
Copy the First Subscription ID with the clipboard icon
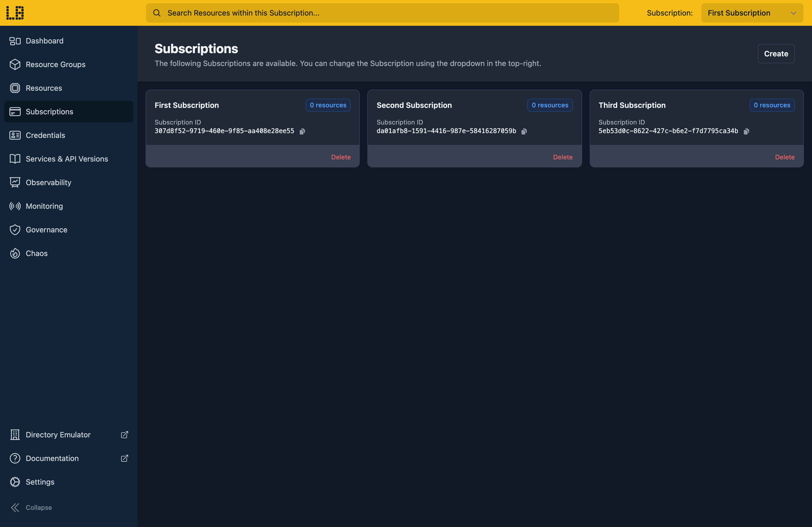pyautogui.click(x=302, y=131)
